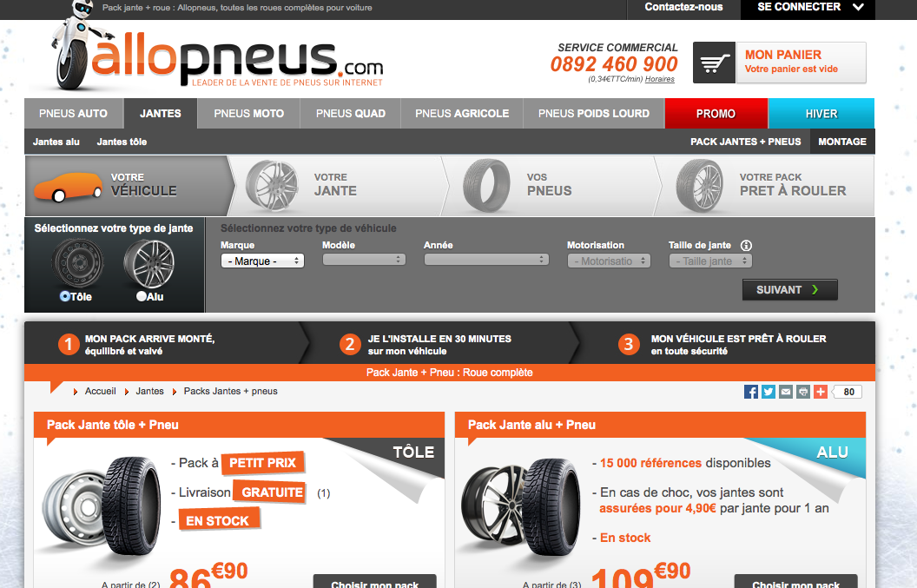Open the Motorisation dropdown
Image resolution: width=917 pixels, height=588 pixels.
(x=609, y=261)
